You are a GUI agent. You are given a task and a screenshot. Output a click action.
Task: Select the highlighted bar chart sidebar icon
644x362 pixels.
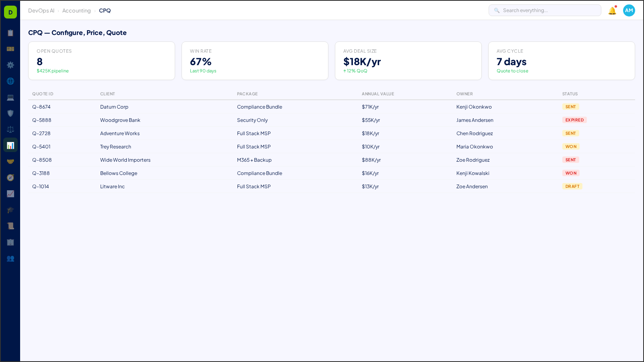10,145
